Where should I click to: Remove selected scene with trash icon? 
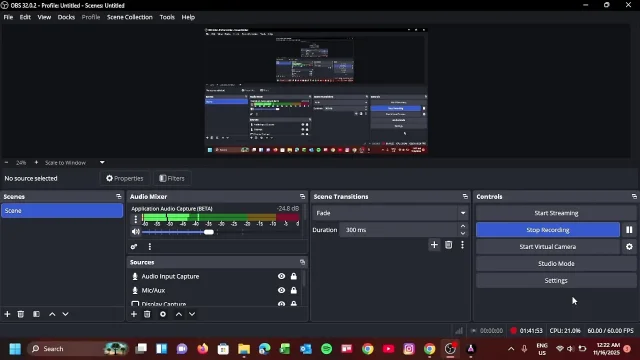pos(21,314)
